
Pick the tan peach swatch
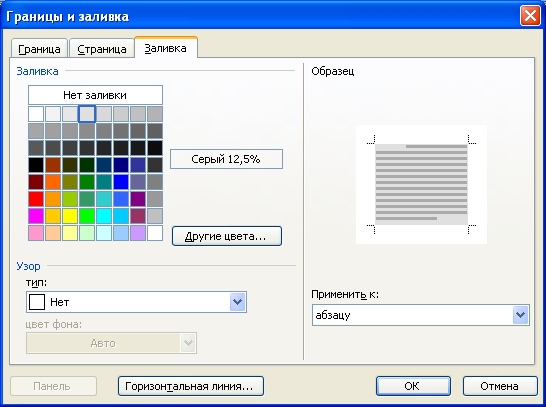(x=53, y=233)
